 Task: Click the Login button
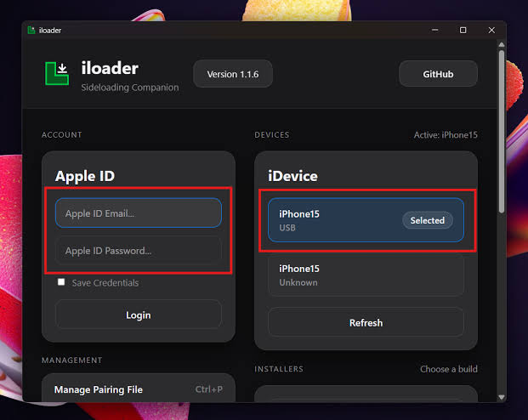[139, 315]
